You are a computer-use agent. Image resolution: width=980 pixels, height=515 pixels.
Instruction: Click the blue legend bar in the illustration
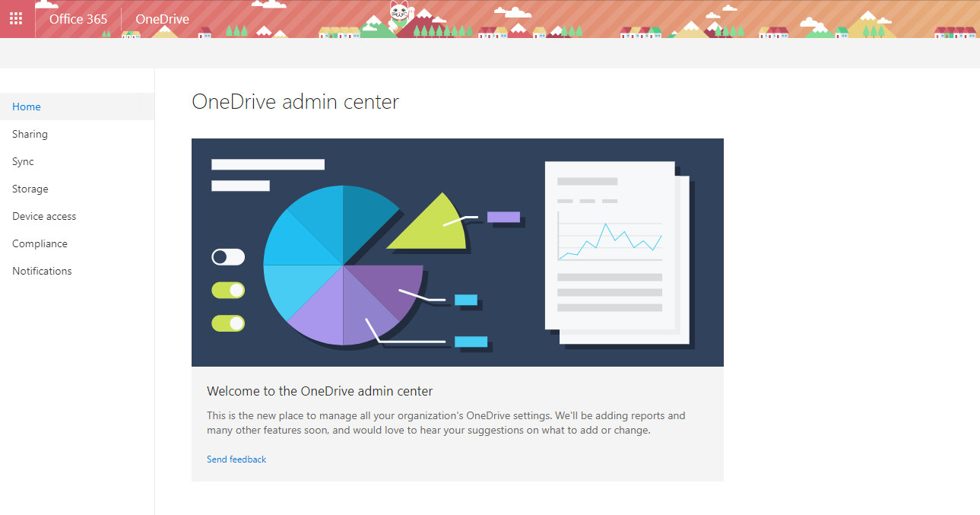tap(465, 300)
